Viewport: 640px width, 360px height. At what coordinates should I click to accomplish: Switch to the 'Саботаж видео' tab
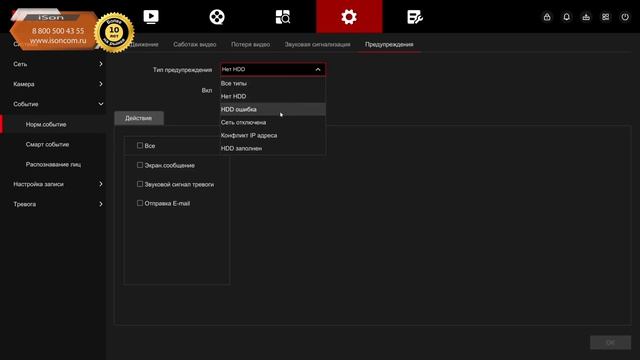(x=195, y=44)
